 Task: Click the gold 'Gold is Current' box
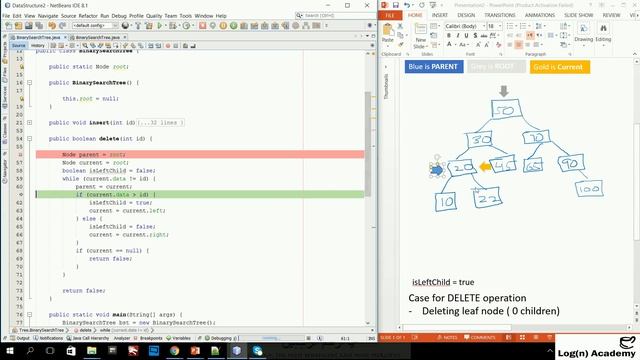click(560, 67)
